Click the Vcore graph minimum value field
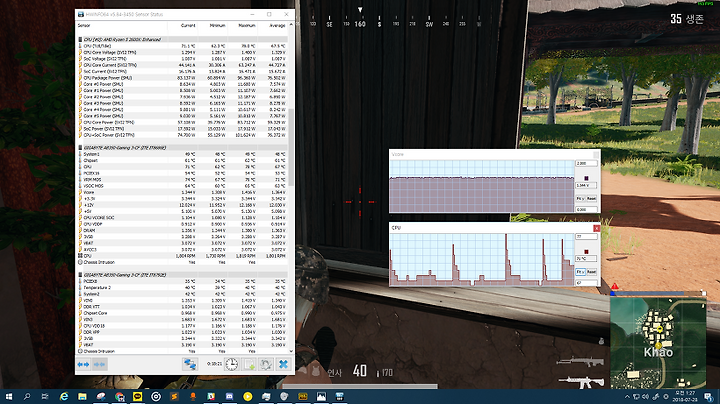The height and width of the screenshot is (404, 720). click(x=586, y=209)
